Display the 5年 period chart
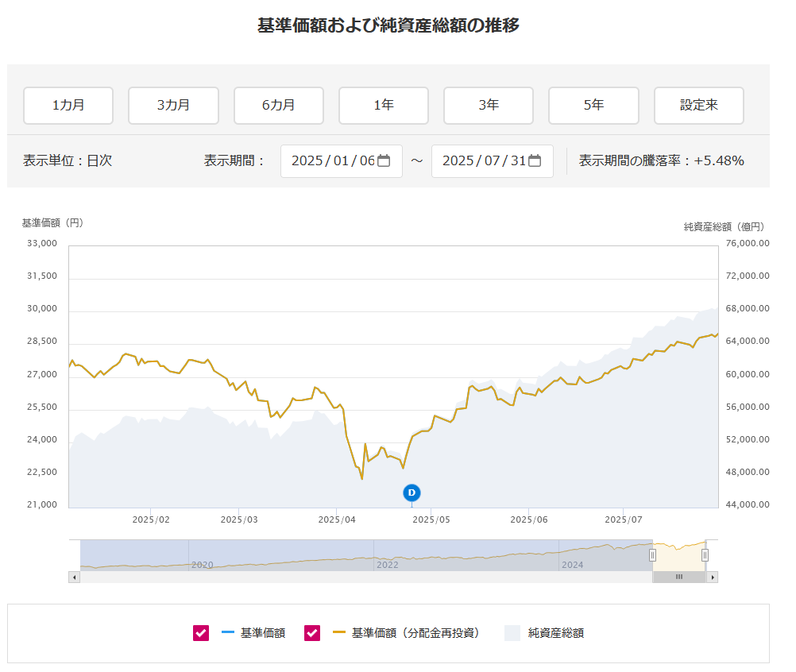The height and width of the screenshot is (672, 796). tap(593, 106)
